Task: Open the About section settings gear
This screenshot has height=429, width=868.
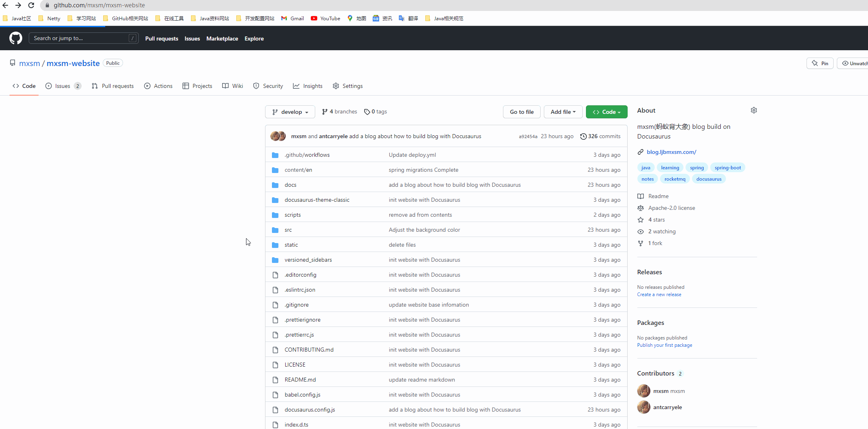Action: [x=753, y=110]
